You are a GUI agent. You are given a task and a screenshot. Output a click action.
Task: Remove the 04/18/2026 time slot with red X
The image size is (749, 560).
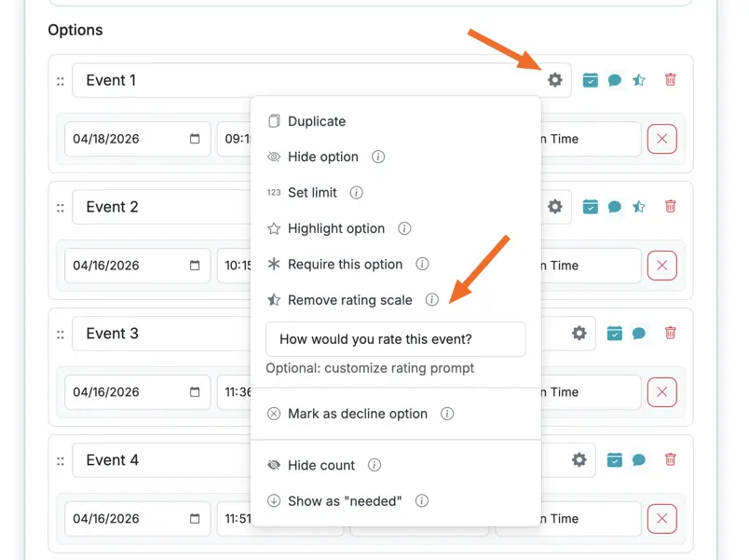tap(662, 139)
